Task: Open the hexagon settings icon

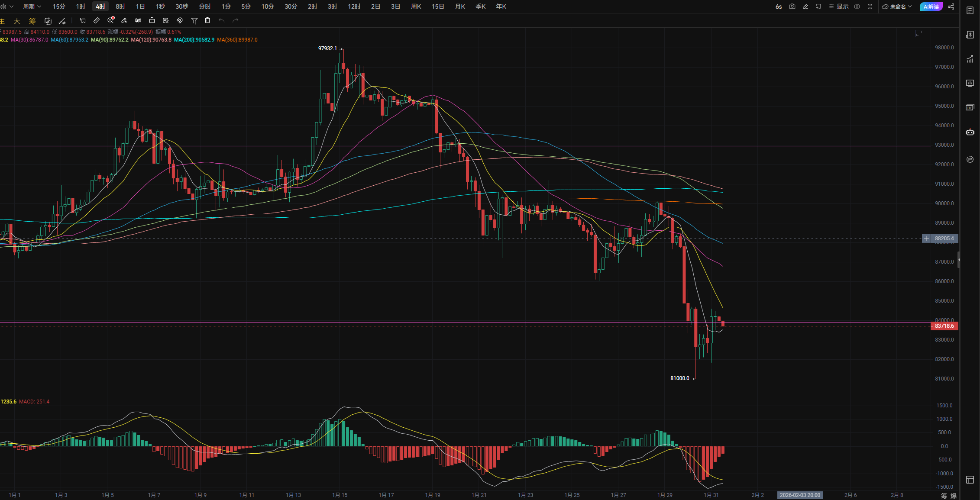Action: [x=857, y=6]
